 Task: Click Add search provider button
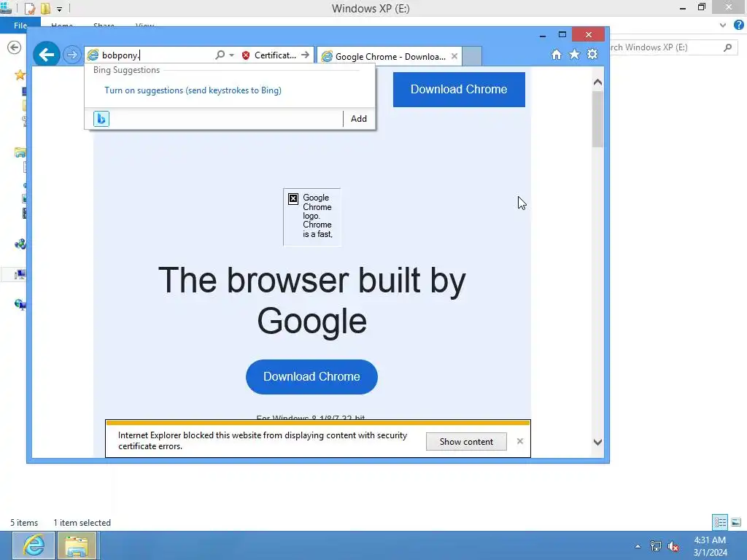[x=359, y=119]
